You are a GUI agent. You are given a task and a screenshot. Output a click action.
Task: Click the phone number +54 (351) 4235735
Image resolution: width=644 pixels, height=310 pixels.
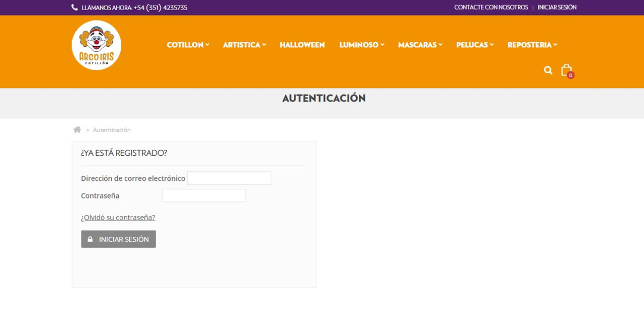coord(160,8)
